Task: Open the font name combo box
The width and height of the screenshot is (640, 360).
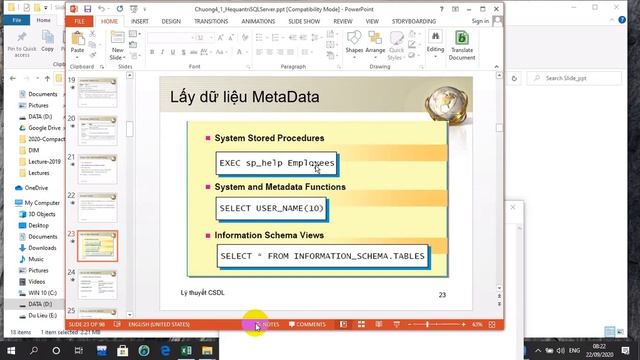Action: point(171,38)
